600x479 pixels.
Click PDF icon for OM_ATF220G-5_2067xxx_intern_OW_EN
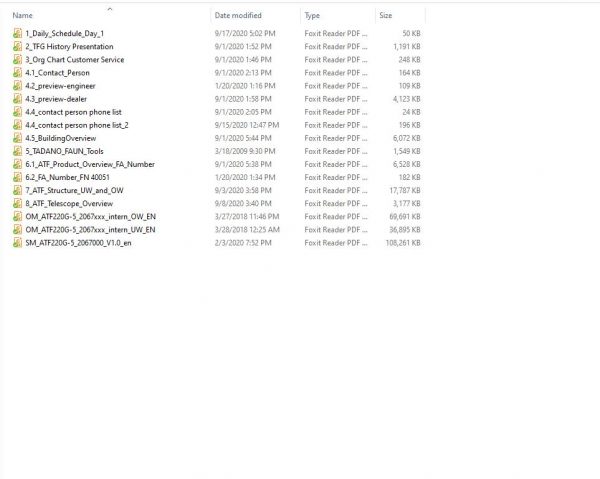(17, 216)
